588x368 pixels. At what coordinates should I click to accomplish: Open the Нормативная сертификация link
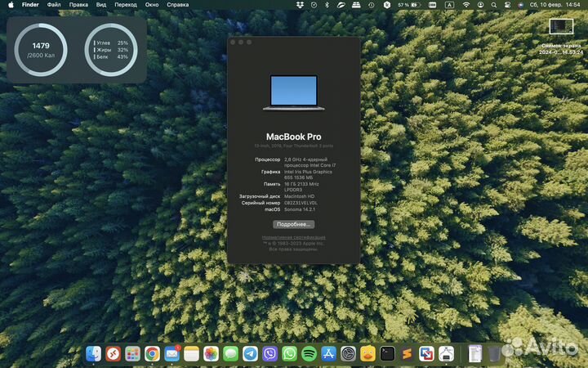pos(294,237)
